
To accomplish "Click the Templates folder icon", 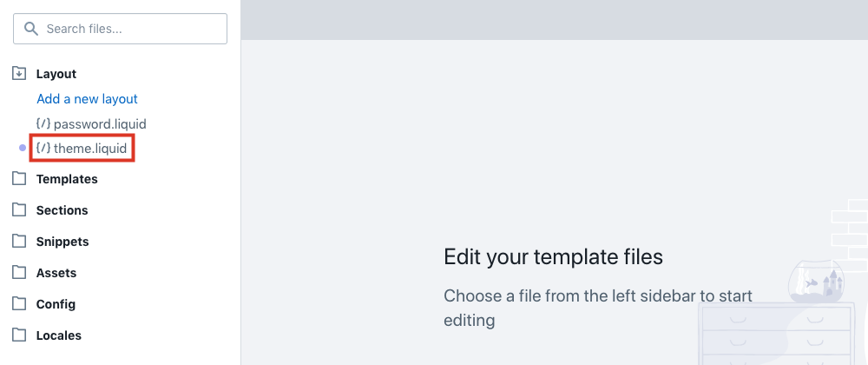I will 19,178.
